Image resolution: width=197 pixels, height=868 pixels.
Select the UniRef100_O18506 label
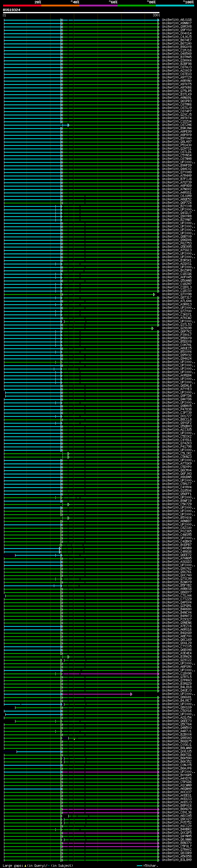177,491
